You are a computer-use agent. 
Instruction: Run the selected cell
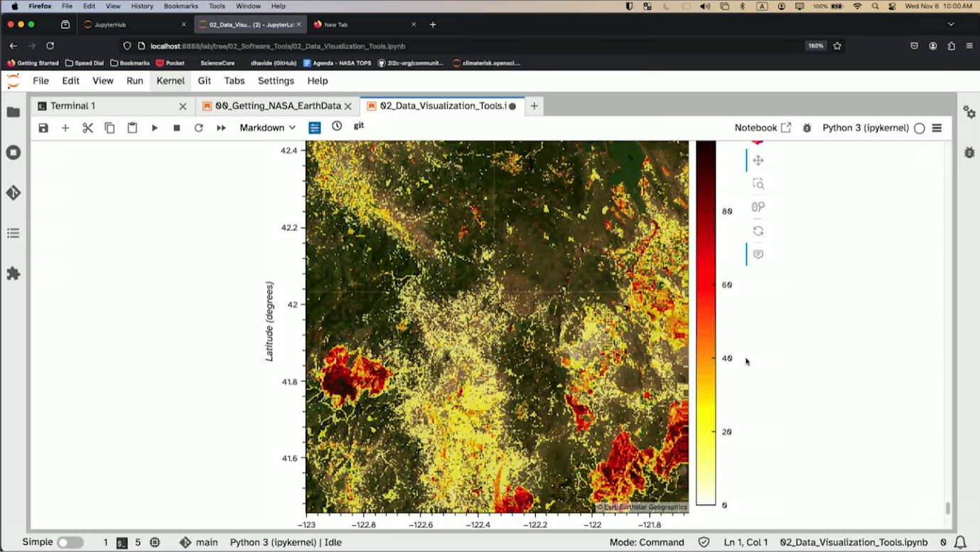click(154, 128)
